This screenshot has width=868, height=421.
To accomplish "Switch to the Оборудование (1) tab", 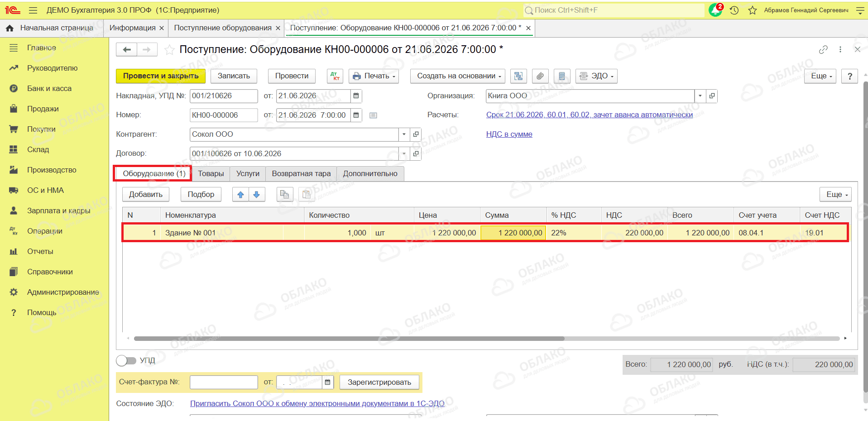I will point(154,174).
